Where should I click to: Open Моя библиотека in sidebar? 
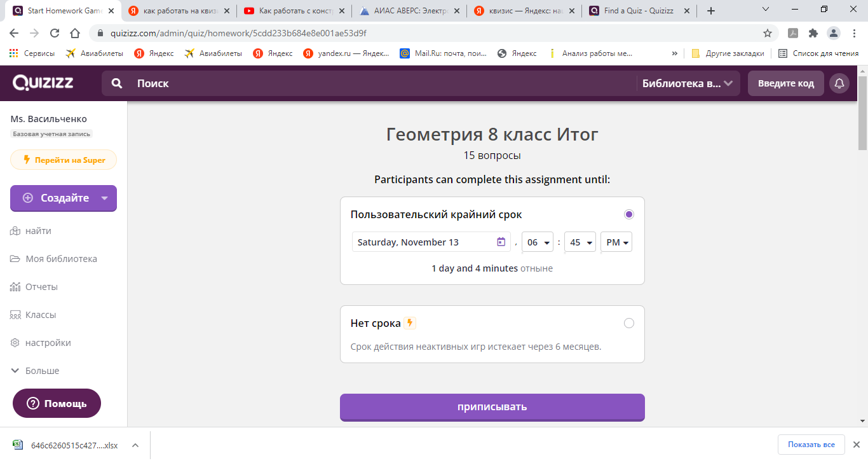click(54, 259)
